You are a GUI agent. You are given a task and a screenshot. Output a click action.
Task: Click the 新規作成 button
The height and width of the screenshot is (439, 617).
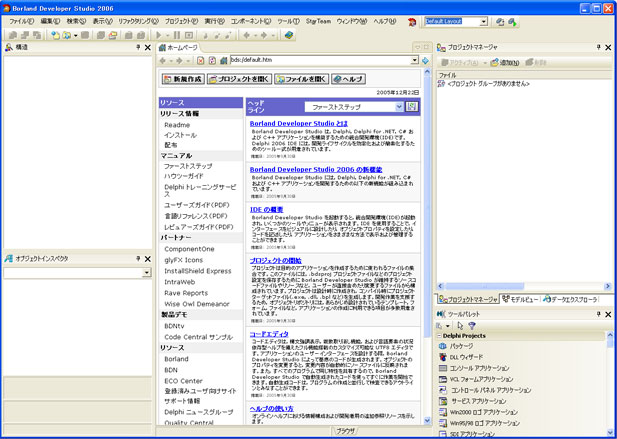(183, 79)
